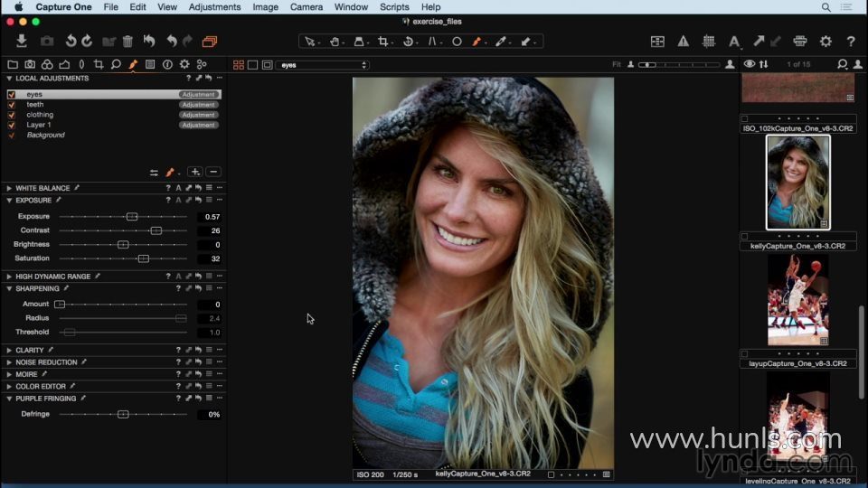Click the Import images icon

click(22, 41)
